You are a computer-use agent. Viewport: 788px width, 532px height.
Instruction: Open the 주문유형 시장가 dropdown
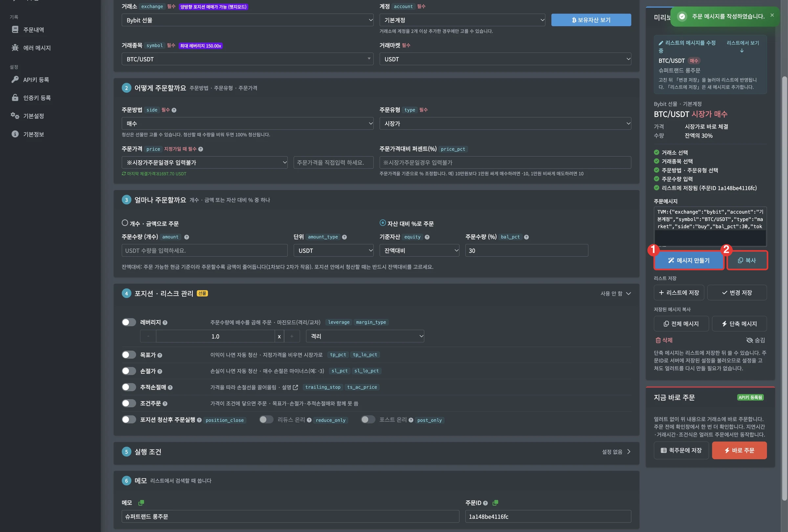point(505,123)
